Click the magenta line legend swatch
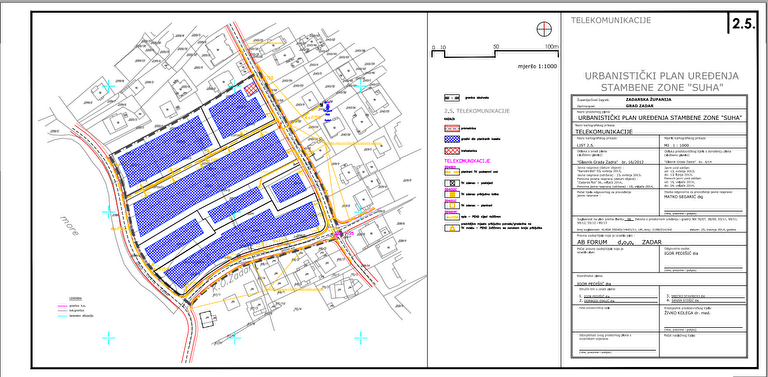Screen dimensions: 768x377 point(62,306)
